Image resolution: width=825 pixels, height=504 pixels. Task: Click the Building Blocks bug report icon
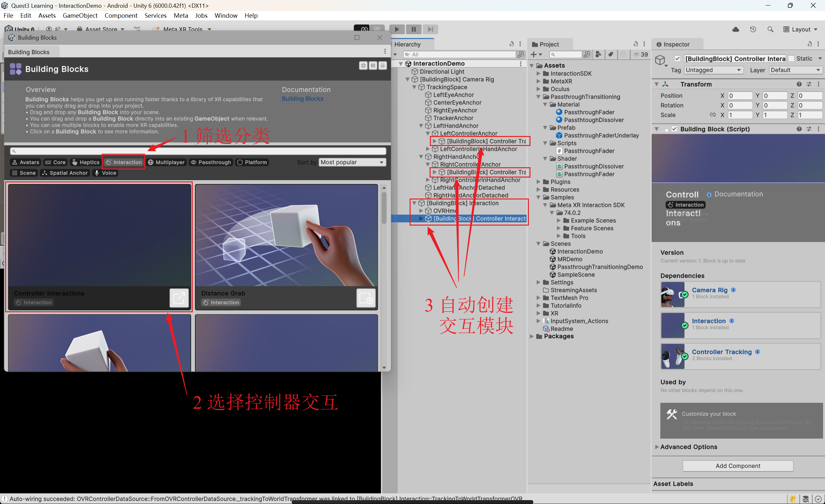click(383, 66)
